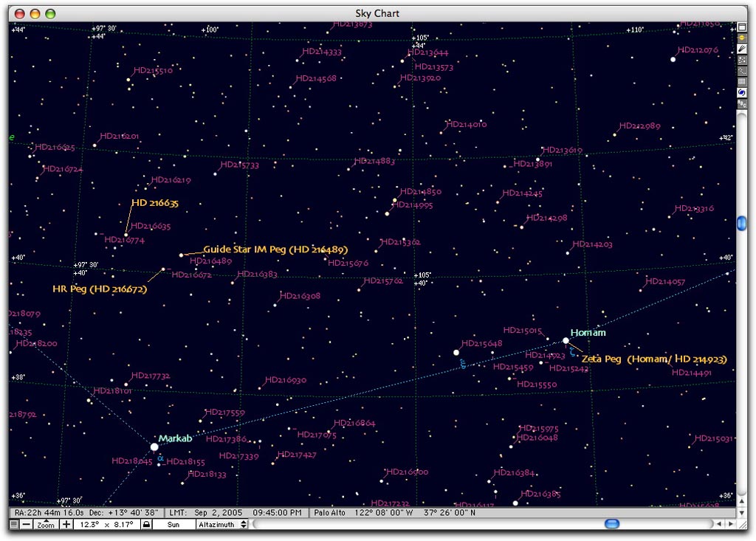Click the Palo Alto location text
756x541 pixels.
click(x=330, y=512)
